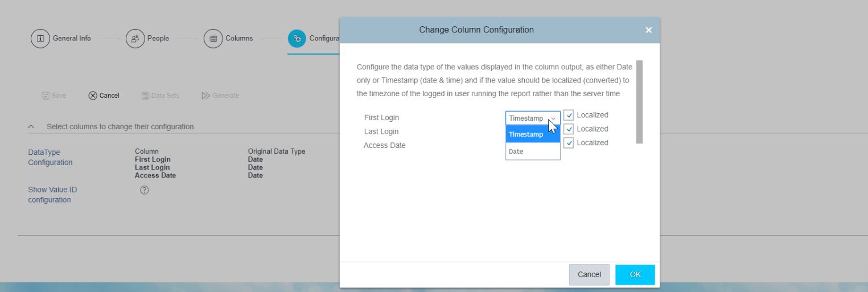The width and height of the screenshot is (868, 292).
Task: Click the Save disk icon
Action: [x=46, y=96]
